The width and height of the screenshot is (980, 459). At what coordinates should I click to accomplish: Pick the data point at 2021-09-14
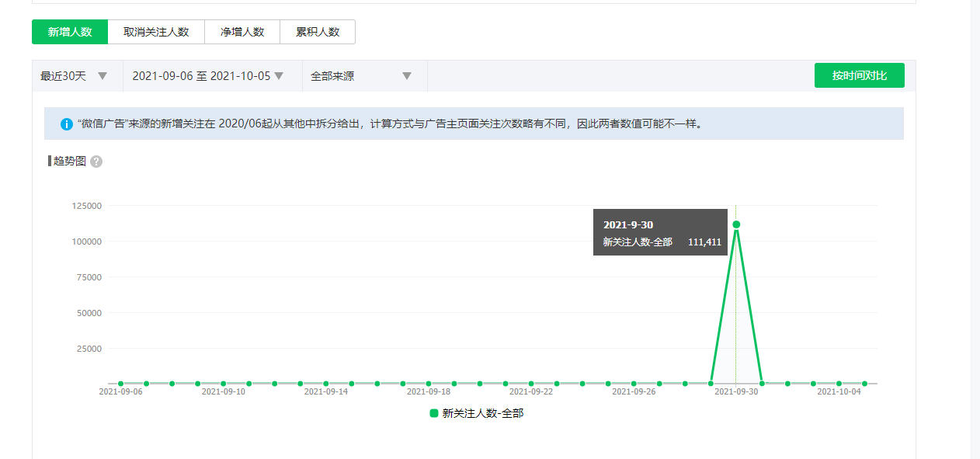tap(326, 384)
